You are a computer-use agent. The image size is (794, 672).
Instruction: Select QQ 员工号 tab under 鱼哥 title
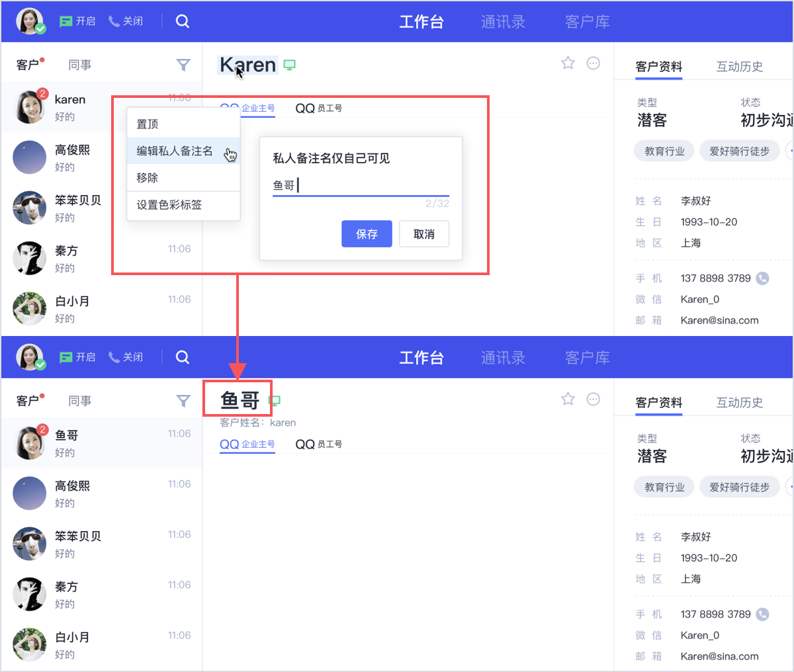pyautogui.click(x=319, y=444)
